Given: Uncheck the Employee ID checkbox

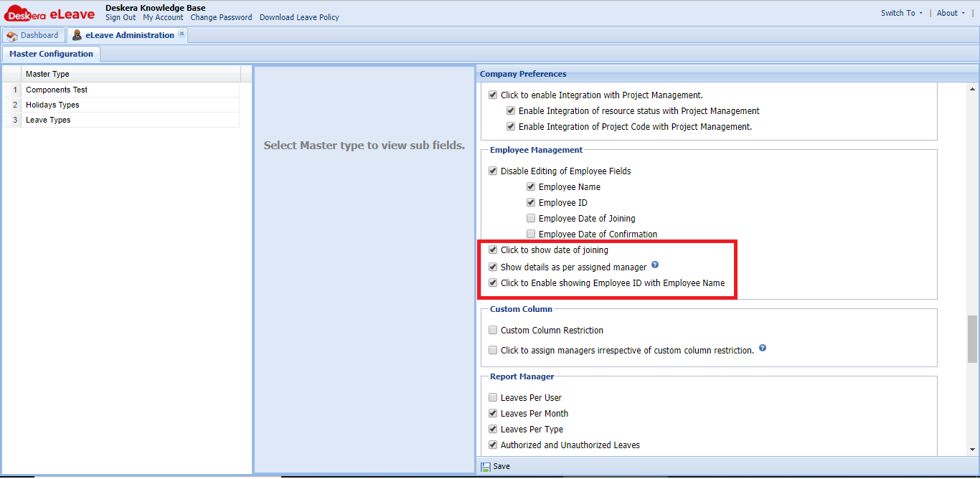Looking at the screenshot, I should click(531, 202).
